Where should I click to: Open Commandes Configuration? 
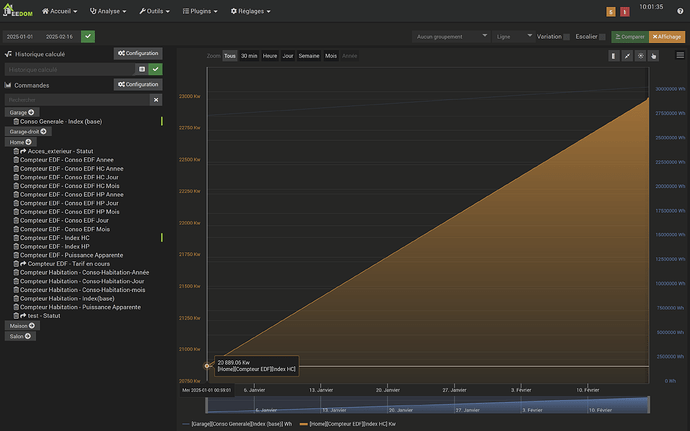click(138, 85)
